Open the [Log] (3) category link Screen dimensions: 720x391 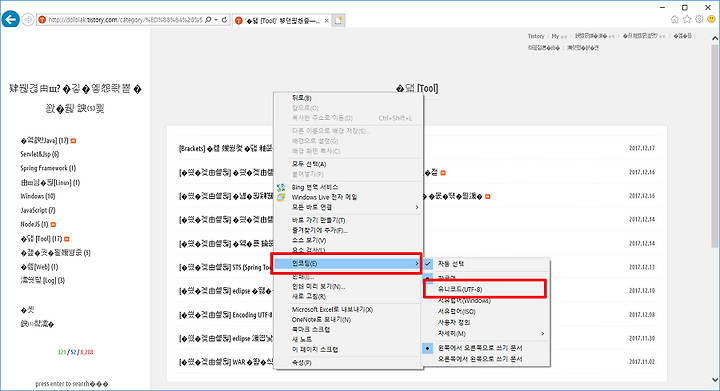coord(43,280)
